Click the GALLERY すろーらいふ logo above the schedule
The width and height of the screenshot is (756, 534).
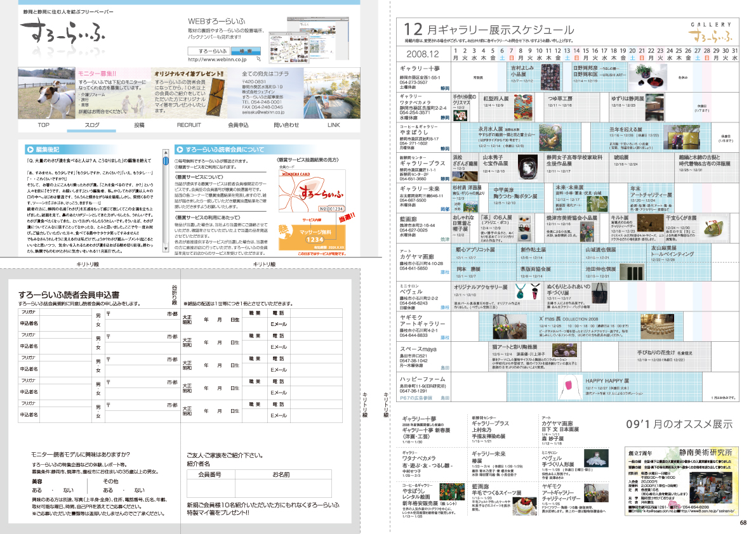tap(710, 32)
